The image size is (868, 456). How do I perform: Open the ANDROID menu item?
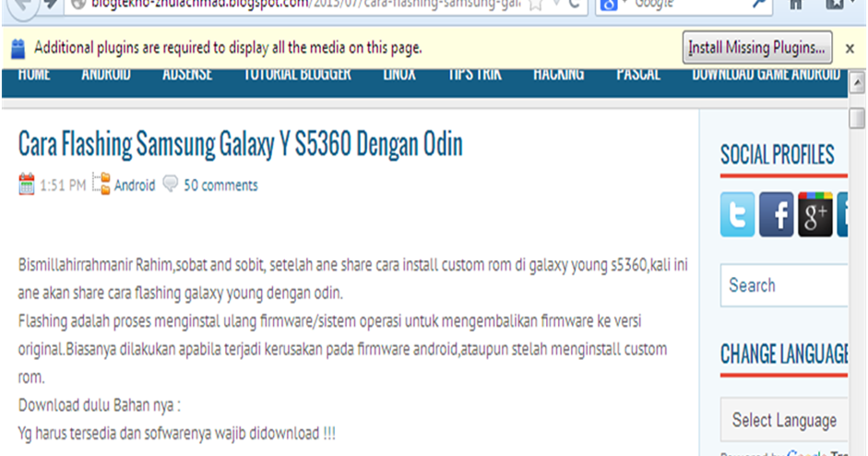(x=106, y=74)
